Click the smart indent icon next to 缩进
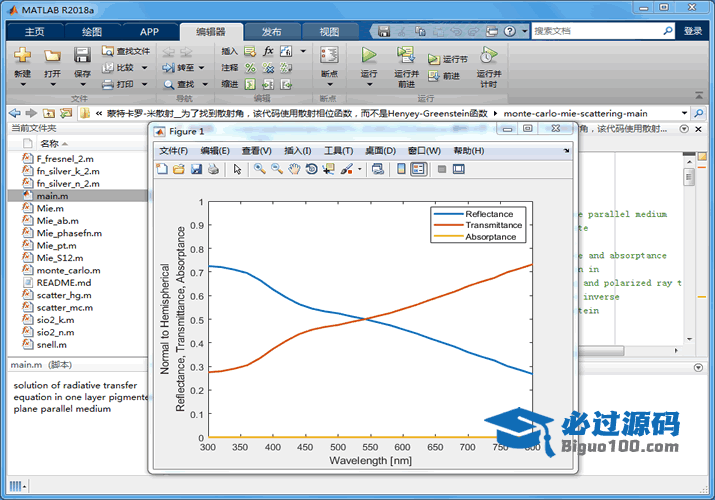The image size is (715, 500). [x=250, y=84]
